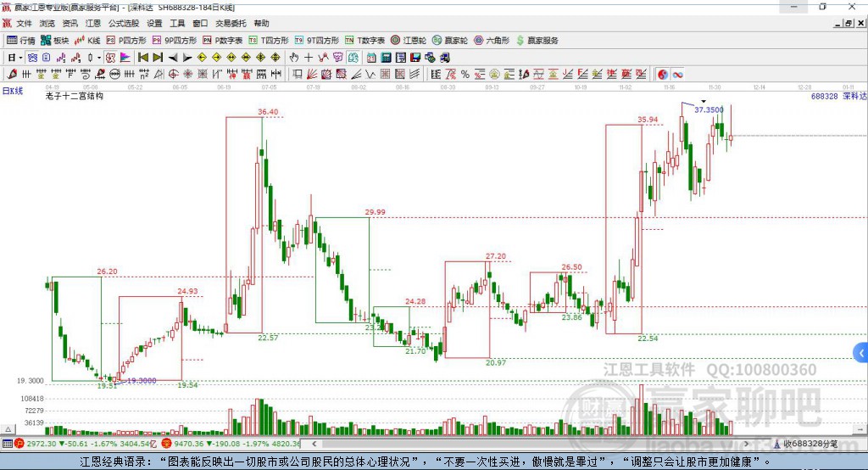Restore the inner chart window
Screen dimensions: 868x470
coord(849,23)
